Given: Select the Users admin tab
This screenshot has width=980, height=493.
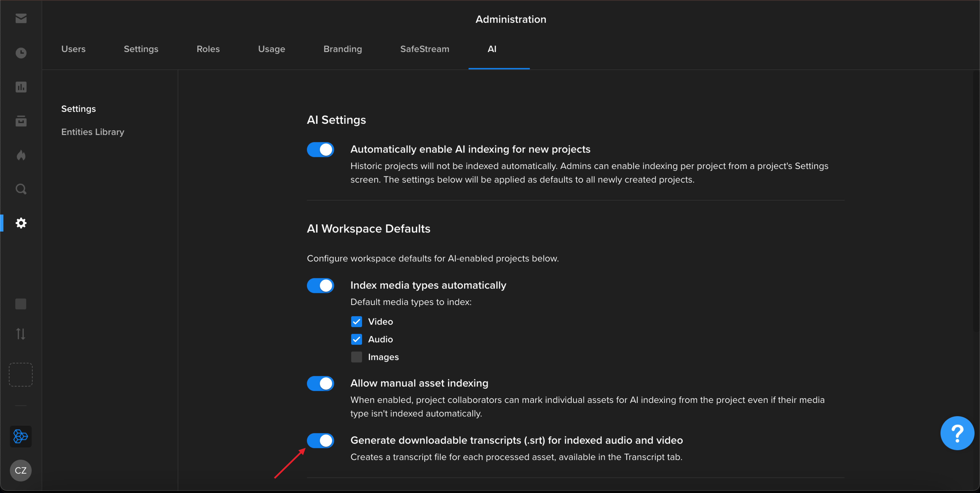Looking at the screenshot, I should click(73, 49).
